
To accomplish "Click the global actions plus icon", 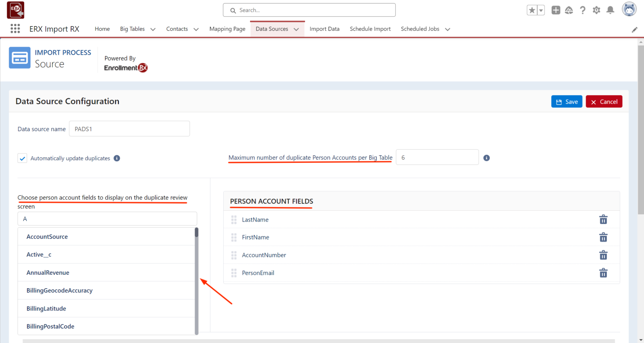I will pos(556,10).
